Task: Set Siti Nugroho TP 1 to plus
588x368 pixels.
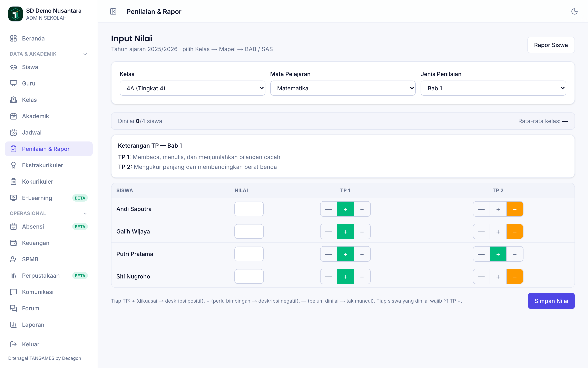Action: coord(345,276)
